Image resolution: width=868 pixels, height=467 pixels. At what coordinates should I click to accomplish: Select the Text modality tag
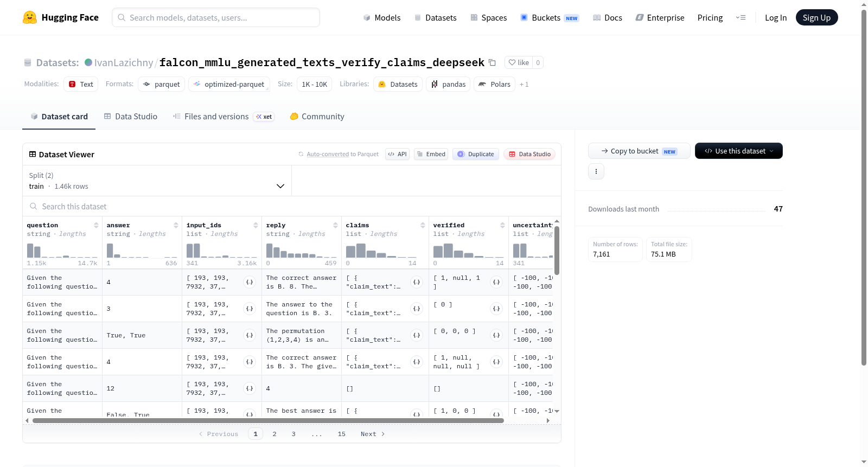point(81,84)
